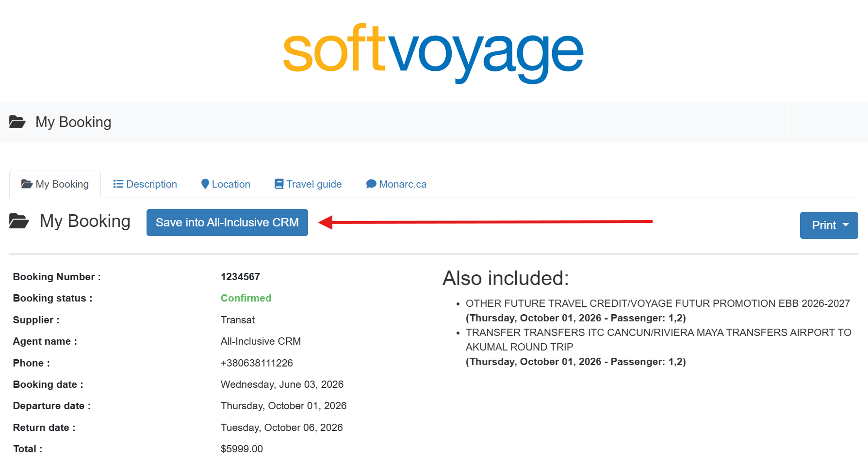This screenshot has height=462, width=868.
Task: Open the Print menu button
Action: pyautogui.click(x=829, y=225)
